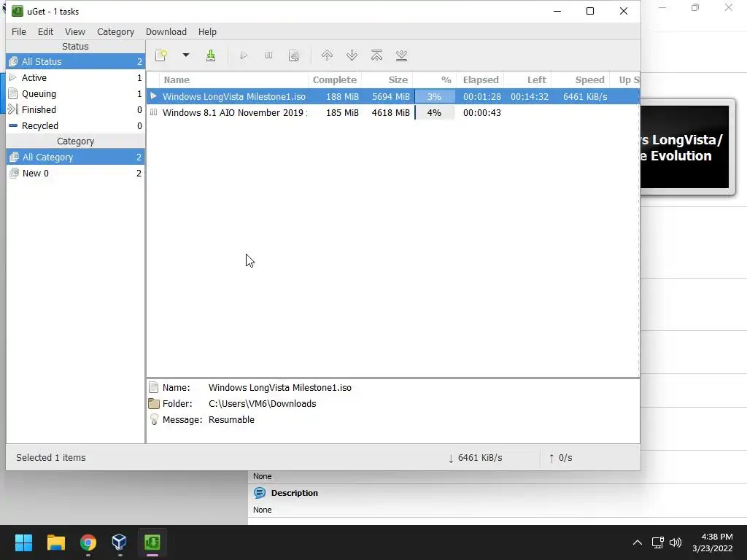The image size is (747, 560).
Task: Click the Message value Resumable
Action: [x=231, y=420]
